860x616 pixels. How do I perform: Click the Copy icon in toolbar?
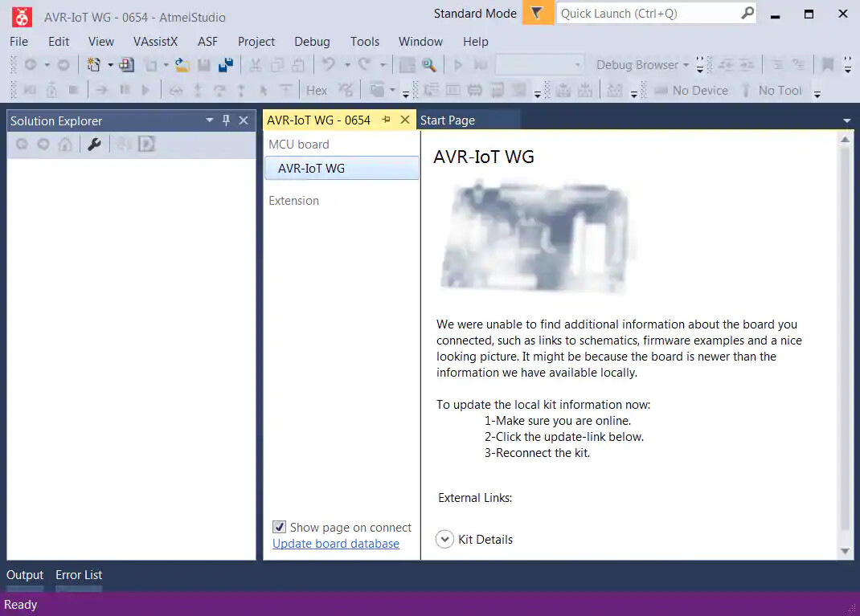coord(277,65)
